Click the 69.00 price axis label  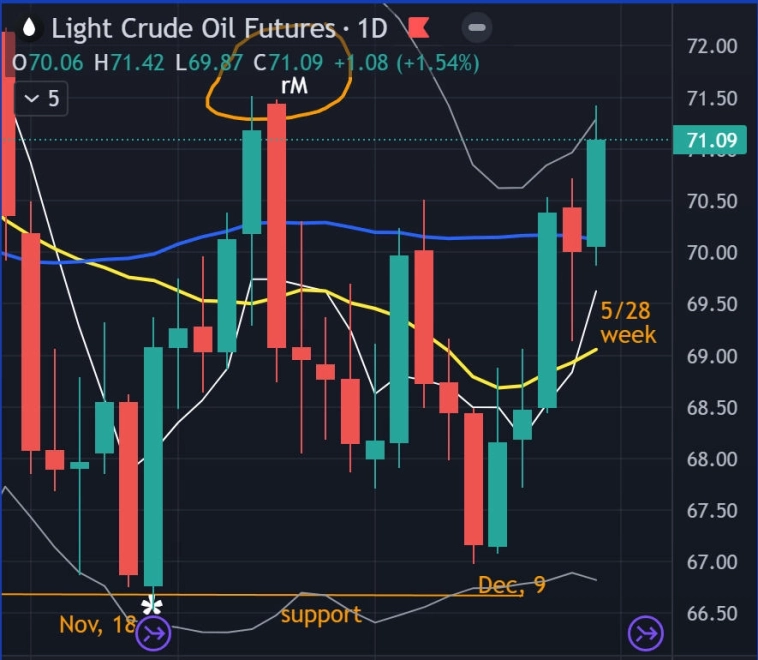click(712, 356)
